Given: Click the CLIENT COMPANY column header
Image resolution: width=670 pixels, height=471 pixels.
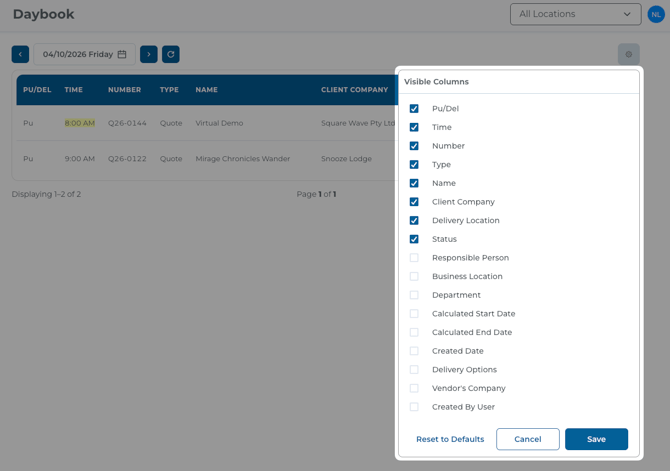Looking at the screenshot, I should [x=355, y=90].
